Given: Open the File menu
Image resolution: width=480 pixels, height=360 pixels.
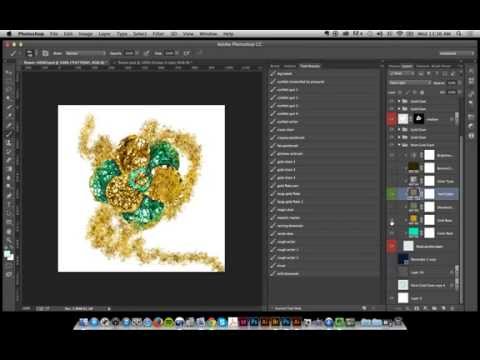Looking at the screenshot, I should point(54,34).
